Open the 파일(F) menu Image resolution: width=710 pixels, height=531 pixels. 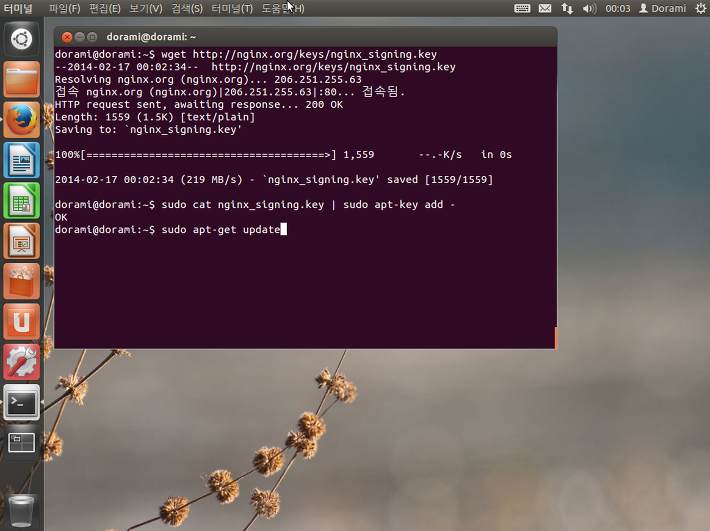tap(64, 8)
